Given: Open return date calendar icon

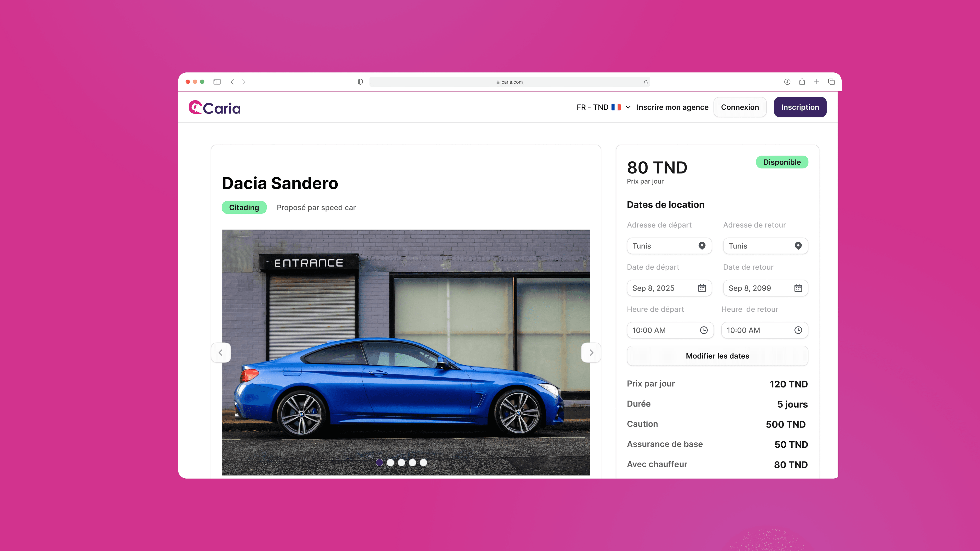Looking at the screenshot, I should [x=798, y=288].
